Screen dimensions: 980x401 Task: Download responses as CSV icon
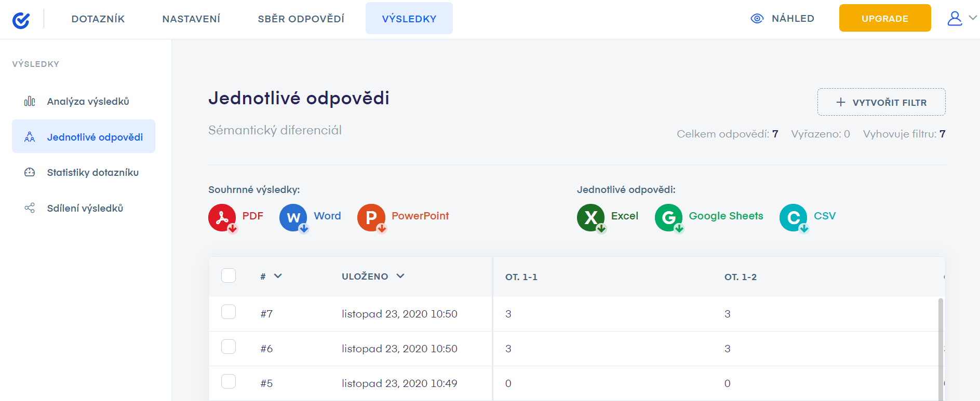point(793,217)
